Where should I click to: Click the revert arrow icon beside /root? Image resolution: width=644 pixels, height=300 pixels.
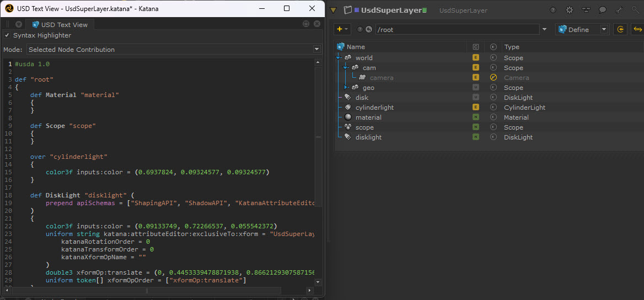pos(369,30)
